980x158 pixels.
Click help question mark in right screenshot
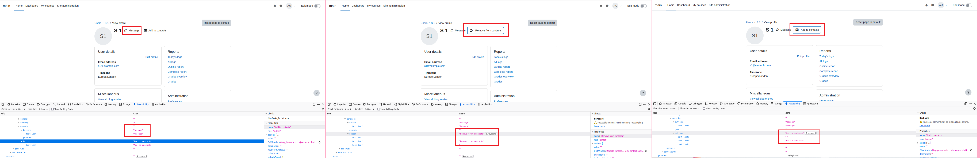pyautogui.click(x=968, y=92)
